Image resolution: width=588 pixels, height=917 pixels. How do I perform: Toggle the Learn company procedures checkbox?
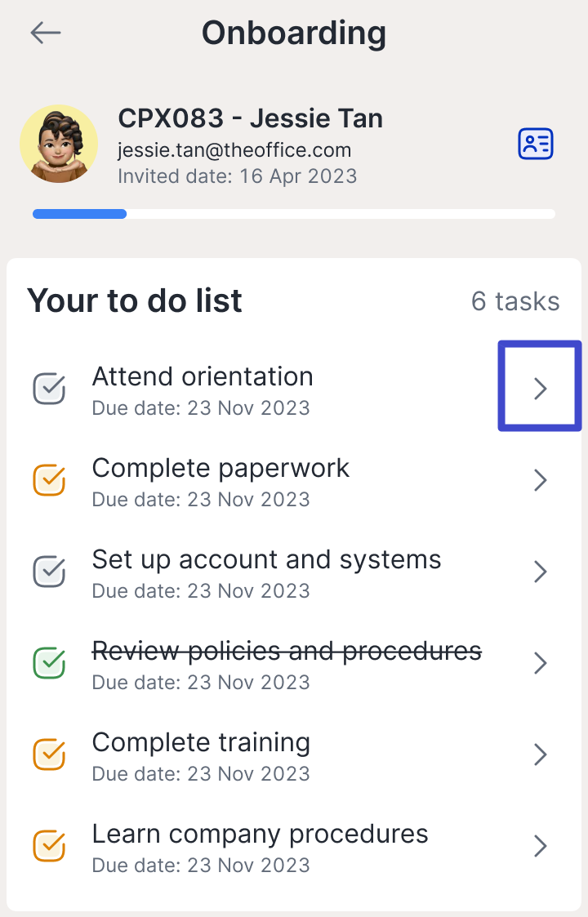[49, 846]
